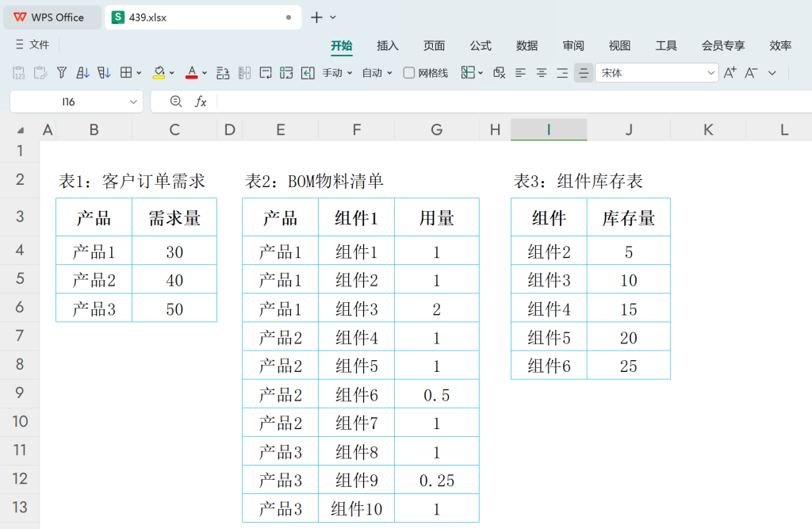Viewport: 812px width, 529px height.
Task: Align text right
Action: coord(562,73)
